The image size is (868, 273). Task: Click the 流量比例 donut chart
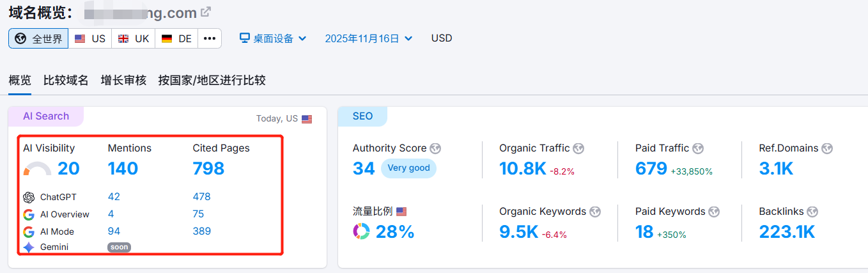click(x=361, y=231)
